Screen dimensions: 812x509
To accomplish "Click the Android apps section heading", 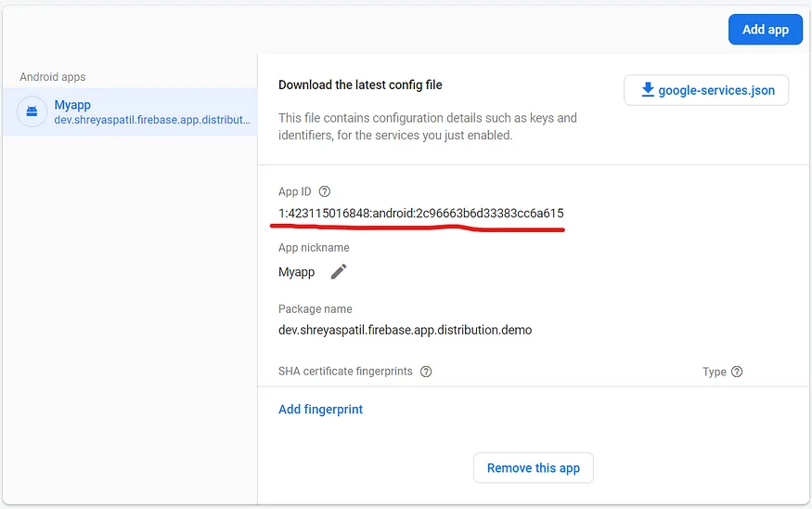I will [53, 77].
